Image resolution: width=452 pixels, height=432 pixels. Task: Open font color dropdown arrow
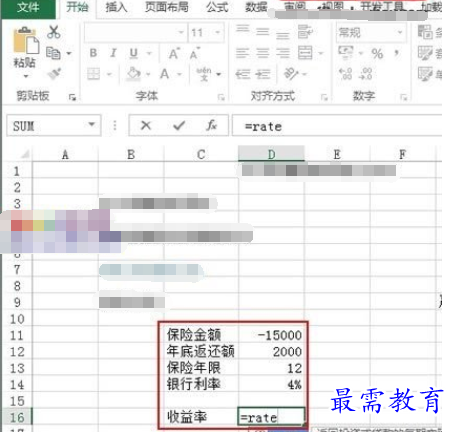180,74
